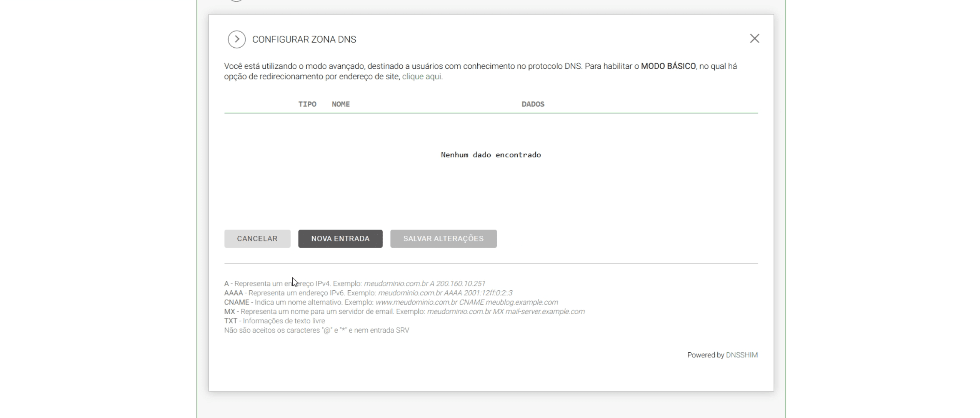
Task: Click the AAAA record IPv6 example line
Action: 368,293
